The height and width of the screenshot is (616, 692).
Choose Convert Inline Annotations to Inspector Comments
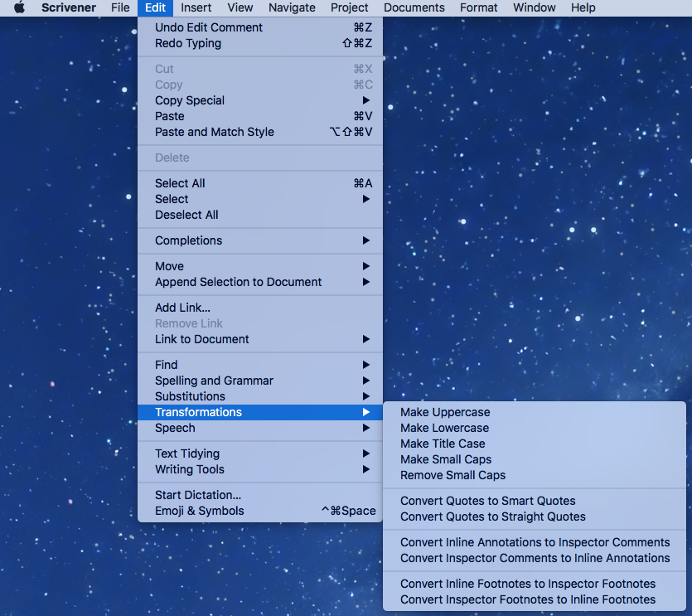[535, 543]
